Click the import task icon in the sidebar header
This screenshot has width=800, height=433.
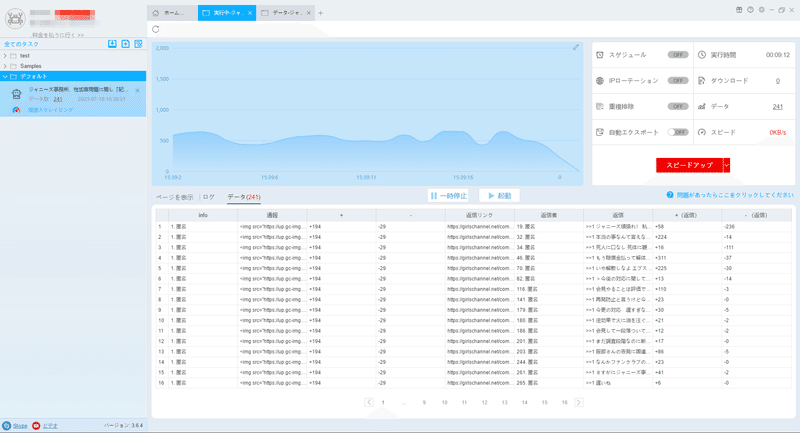tap(112, 44)
